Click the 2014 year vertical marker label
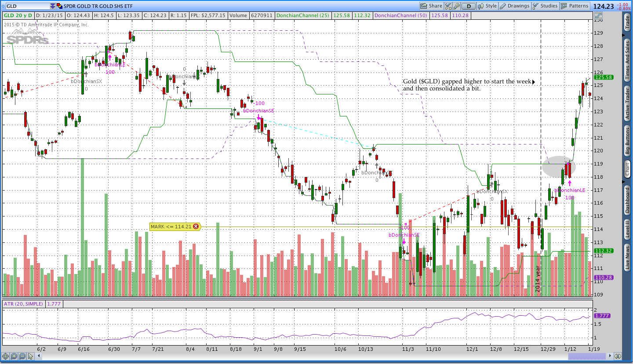The image size is (633, 364). tap(538, 279)
